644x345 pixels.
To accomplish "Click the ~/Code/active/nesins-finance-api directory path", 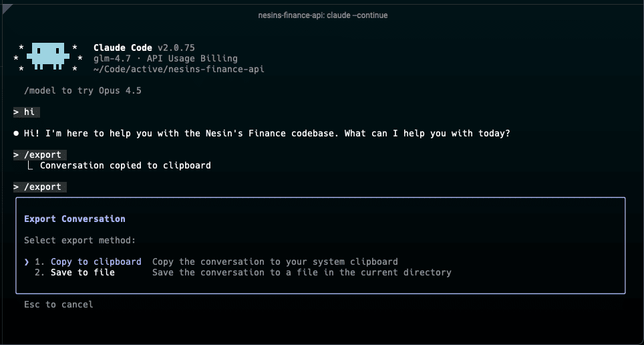I will click(179, 69).
